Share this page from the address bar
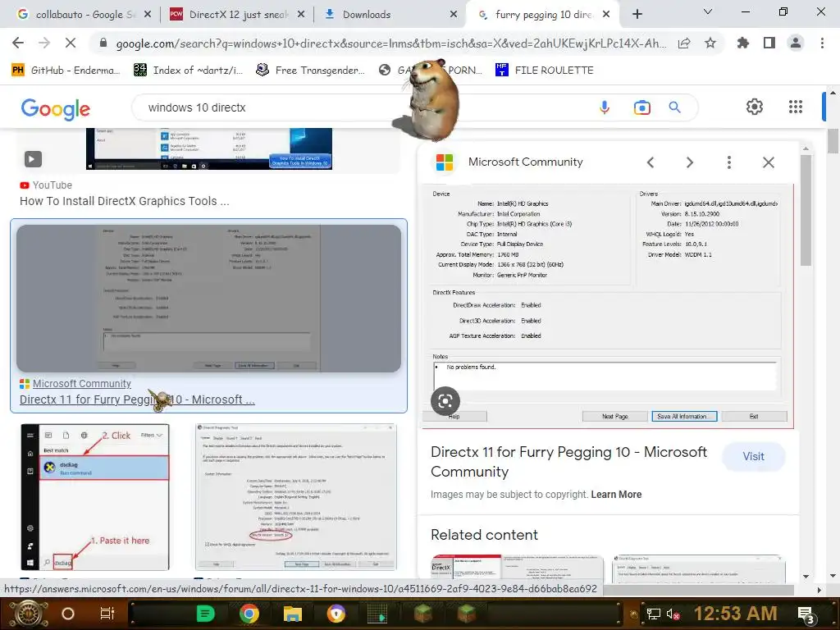This screenshot has height=630, width=840. pyautogui.click(x=684, y=43)
